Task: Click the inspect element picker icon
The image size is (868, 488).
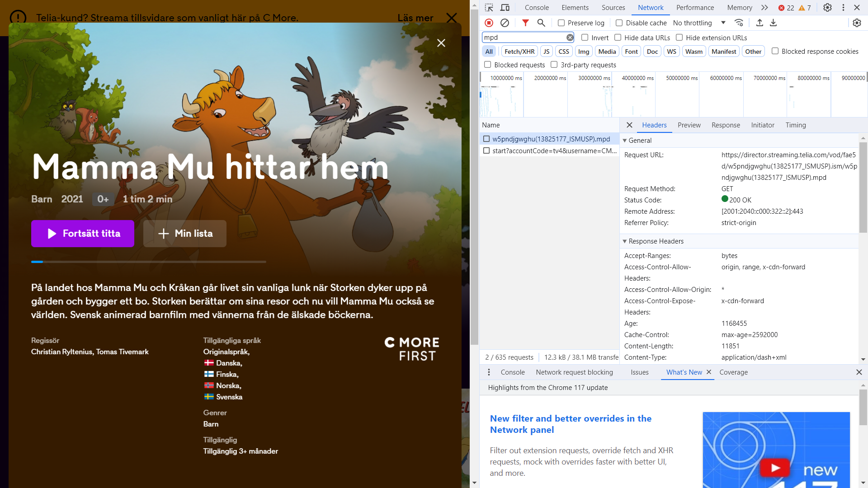Action: 489,8
